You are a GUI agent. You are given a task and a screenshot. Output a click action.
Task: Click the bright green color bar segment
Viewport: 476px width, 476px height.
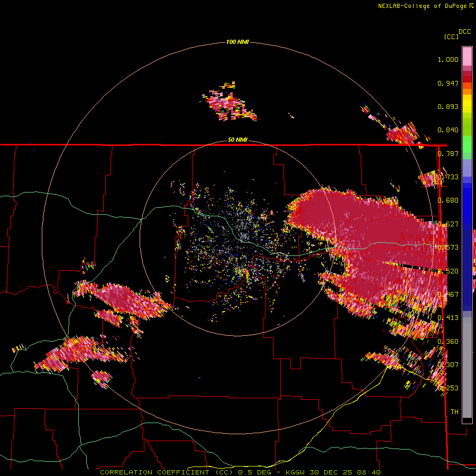coord(467,144)
